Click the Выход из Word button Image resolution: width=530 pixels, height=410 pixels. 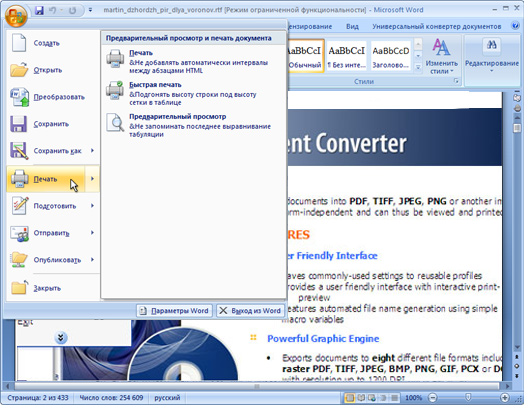[x=250, y=311]
